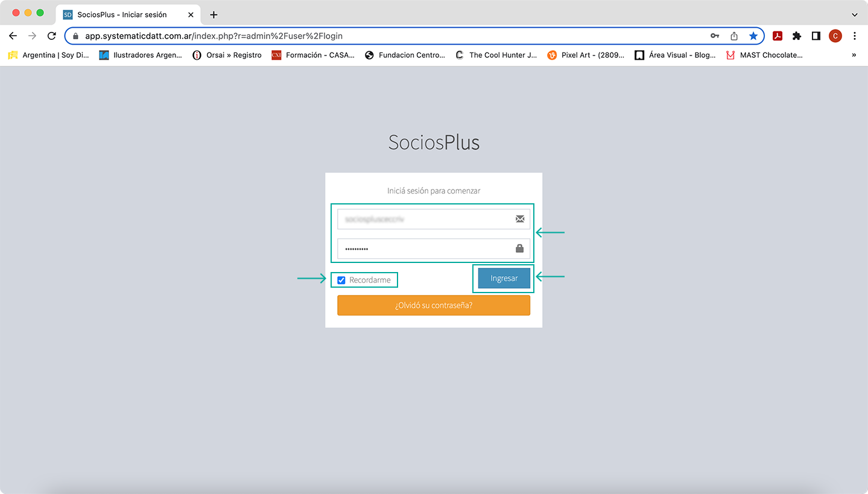868x494 pixels.
Task: Open Pixel Art - (2809... bookmark
Action: [x=586, y=55]
